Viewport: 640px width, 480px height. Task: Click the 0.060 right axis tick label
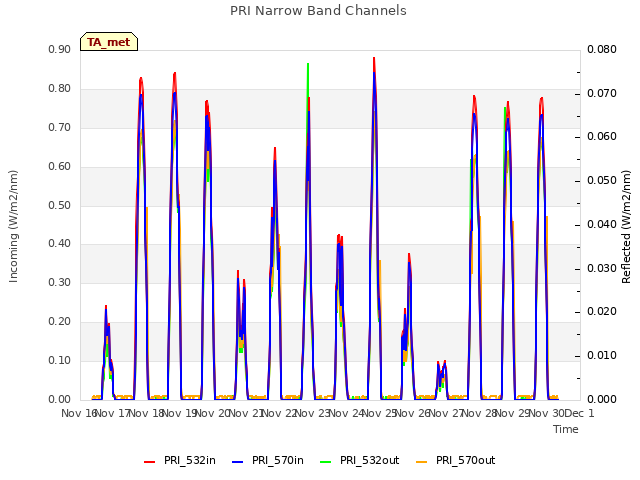point(602,136)
